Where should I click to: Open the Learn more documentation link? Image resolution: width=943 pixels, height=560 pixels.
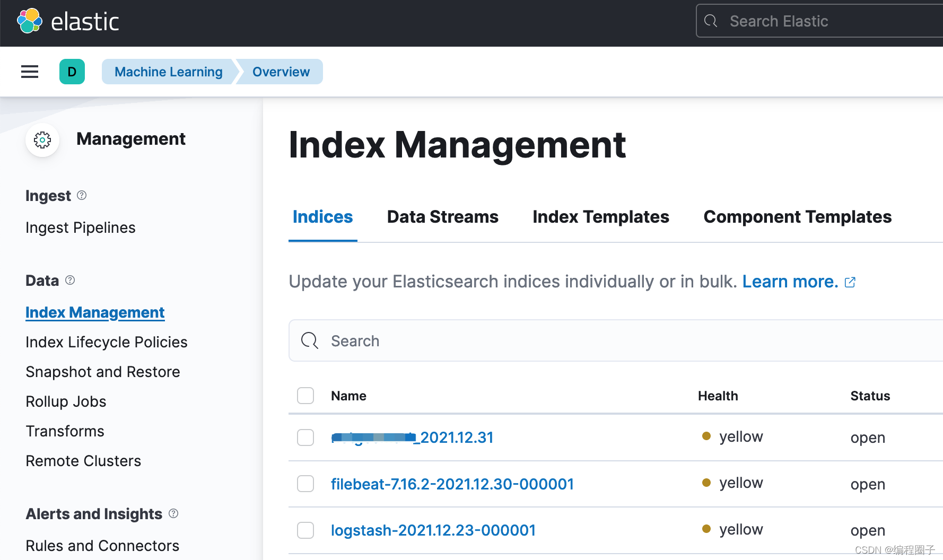790,282
